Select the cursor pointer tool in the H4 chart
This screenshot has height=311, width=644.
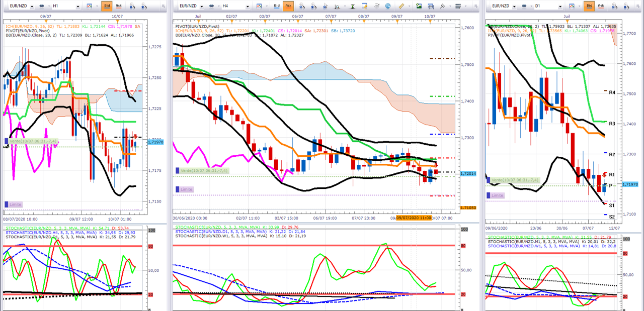pos(325,6)
